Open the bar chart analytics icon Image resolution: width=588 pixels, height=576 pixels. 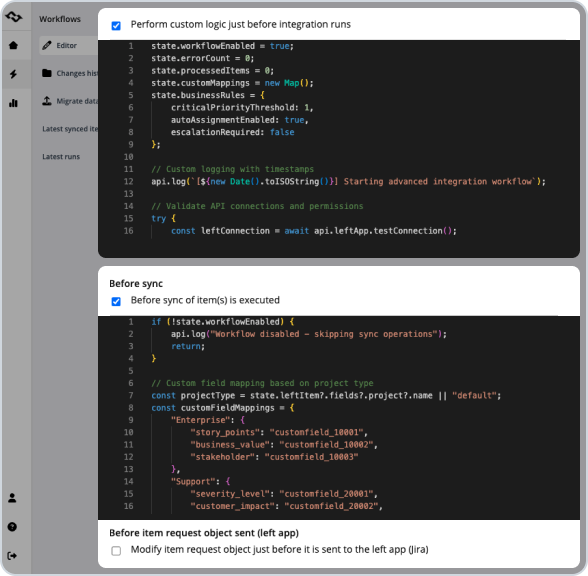point(14,103)
